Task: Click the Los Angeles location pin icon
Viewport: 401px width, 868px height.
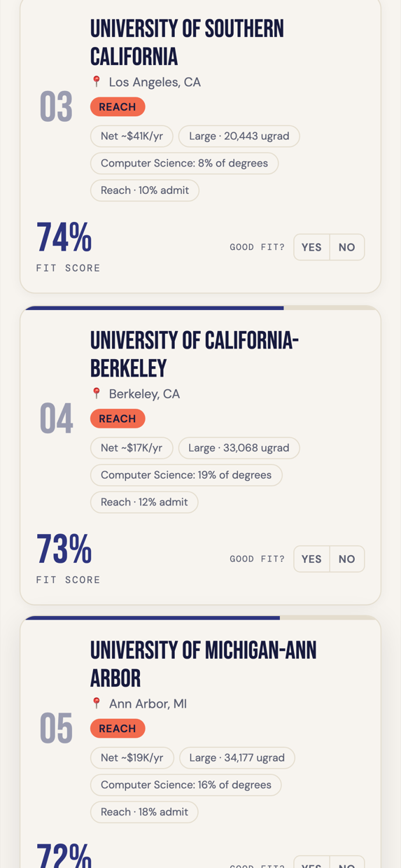Action: 97,82
